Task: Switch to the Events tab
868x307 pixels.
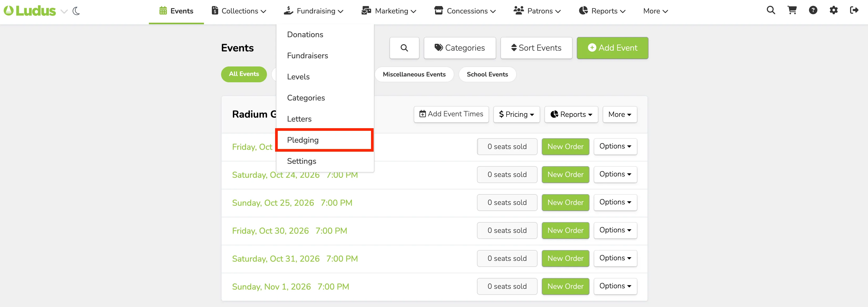Action: click(x=176, y=11)
